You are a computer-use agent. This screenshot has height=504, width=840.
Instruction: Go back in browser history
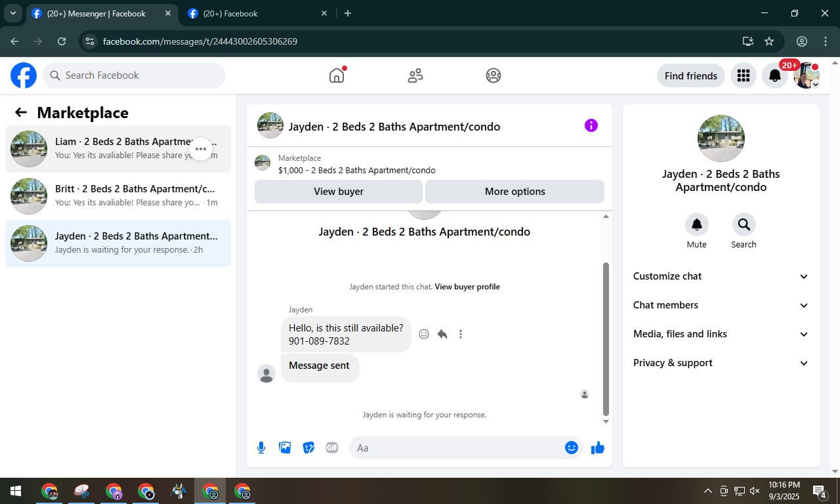pyautogui.click(x=14, y=41)
